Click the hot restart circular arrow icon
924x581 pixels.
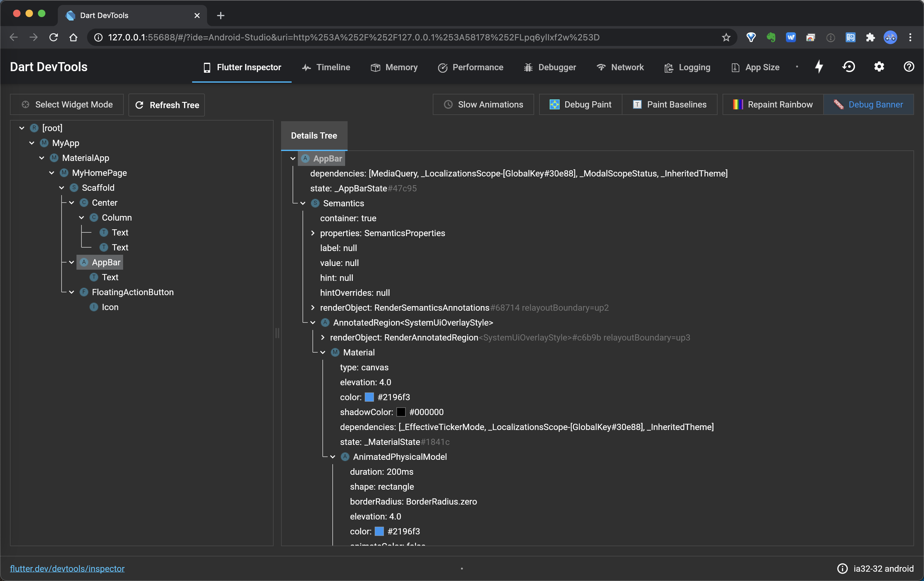coord(848,67)
